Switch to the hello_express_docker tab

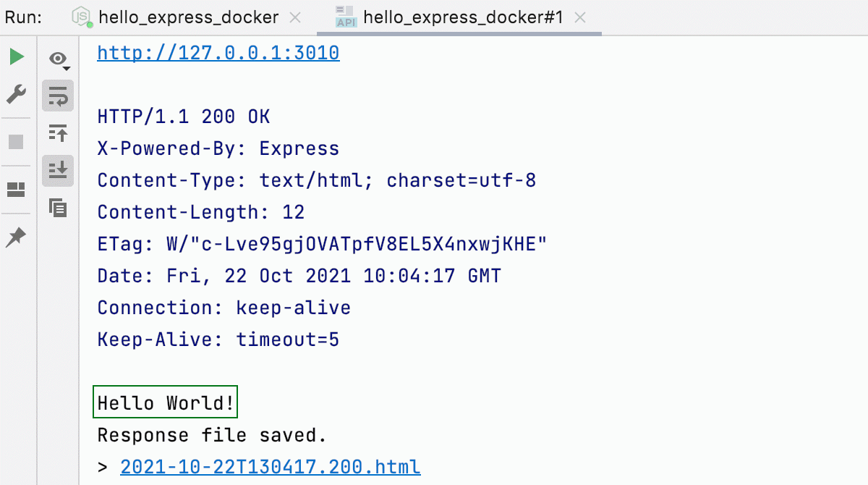point(188,16)
